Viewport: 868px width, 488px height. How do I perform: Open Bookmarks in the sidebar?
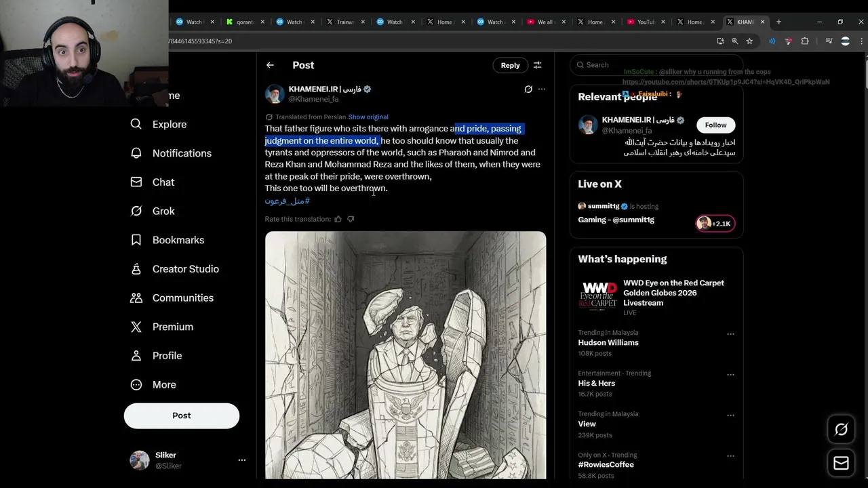pos(167,240)
